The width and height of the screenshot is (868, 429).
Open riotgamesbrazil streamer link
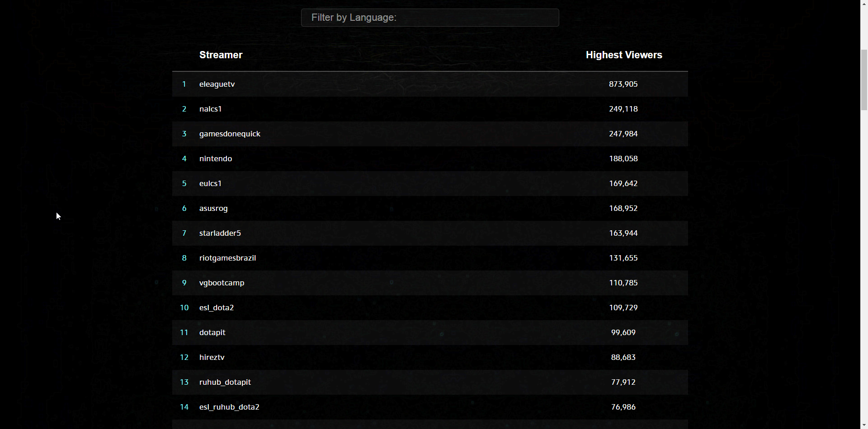click(x=227, y=258)
